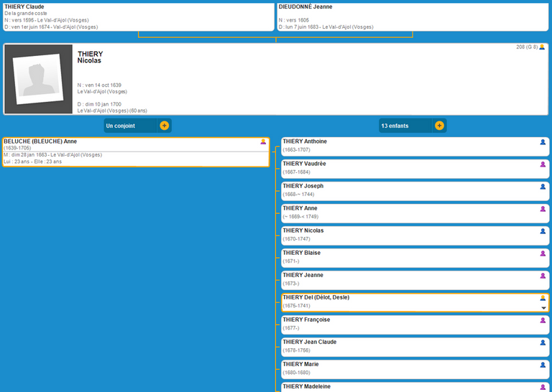Click person icon on Anne Beluche's card

coord(263,142)
